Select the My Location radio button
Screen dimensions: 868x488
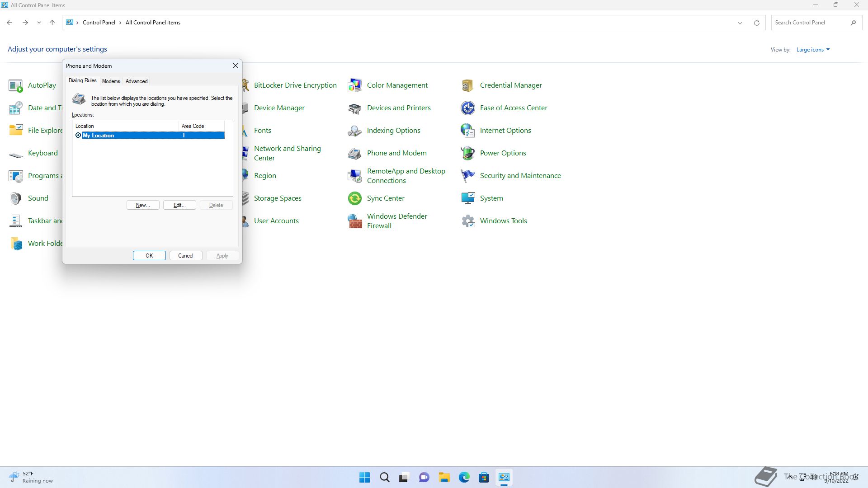[x=78, y=136]
